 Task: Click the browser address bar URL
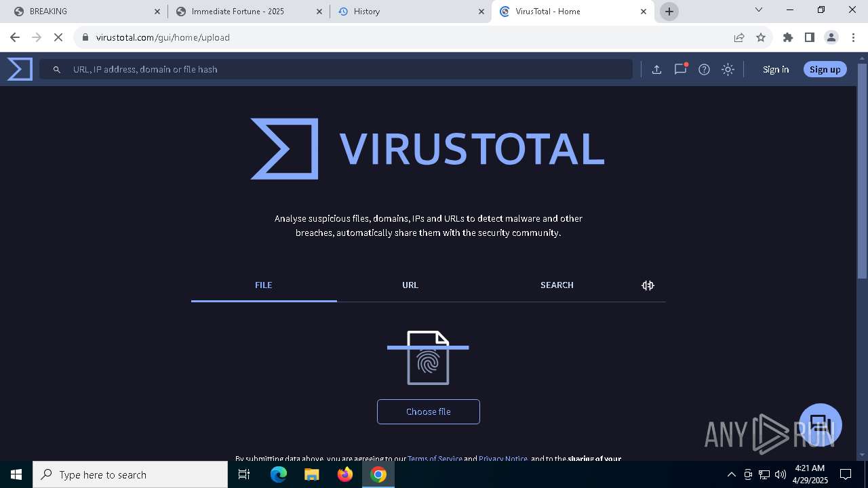(163, 37)
